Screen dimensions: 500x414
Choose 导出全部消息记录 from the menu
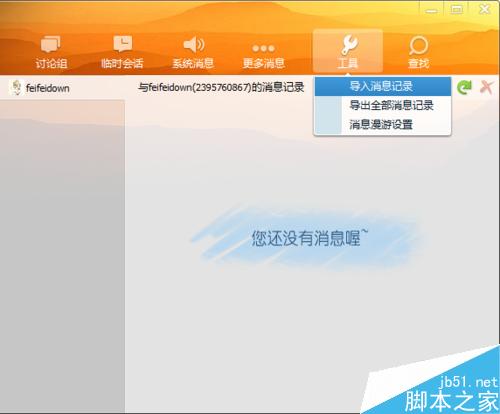point(383,105)
